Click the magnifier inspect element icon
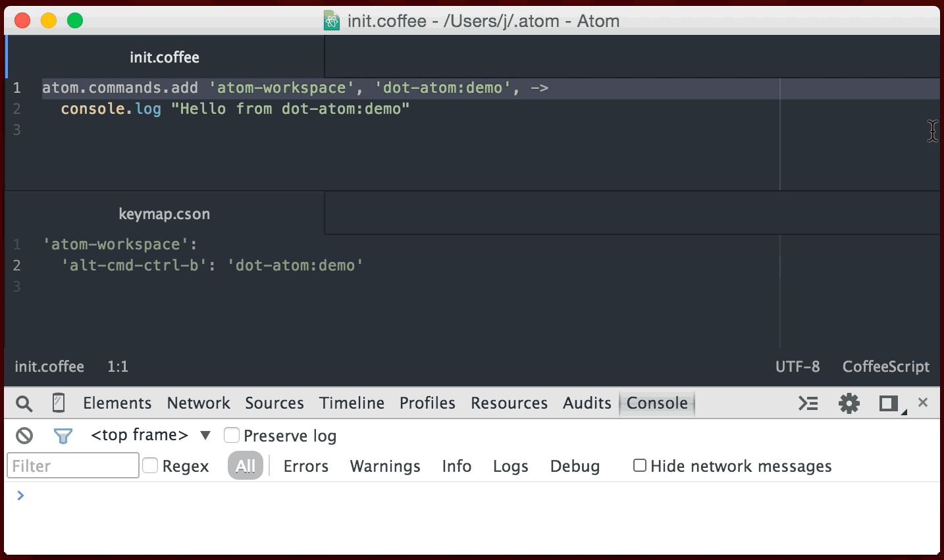Viewport: 944px width, 560px height. click(x=24, y=403)
